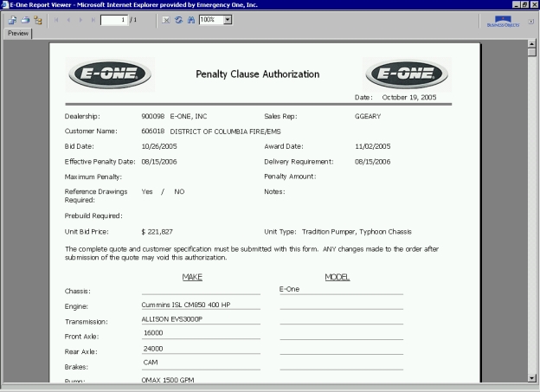
Task: Click 'DISTRICT OF COLUMBIA FIRE/EMS' customer name
Action: tap(225, 132)
